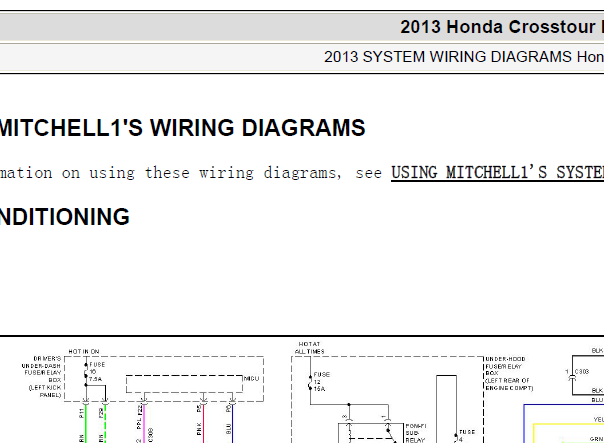Click the DRIVER'S UNDER-DASH FUSE/RELAY BOX label
604x443 pixels.
(42, 376)
